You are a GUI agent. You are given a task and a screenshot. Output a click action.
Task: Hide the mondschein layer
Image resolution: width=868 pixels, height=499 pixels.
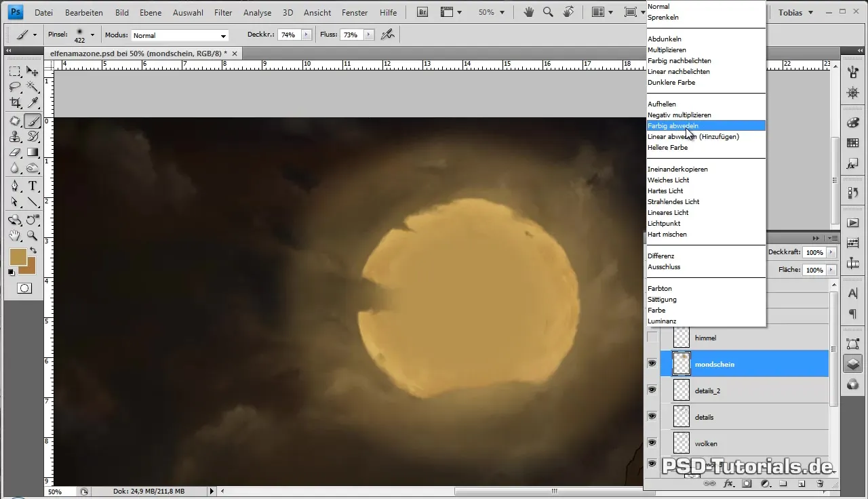pos(652,364)
